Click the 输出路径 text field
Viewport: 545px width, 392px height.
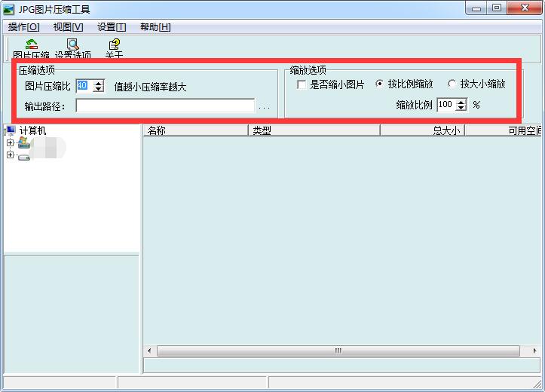165,106
